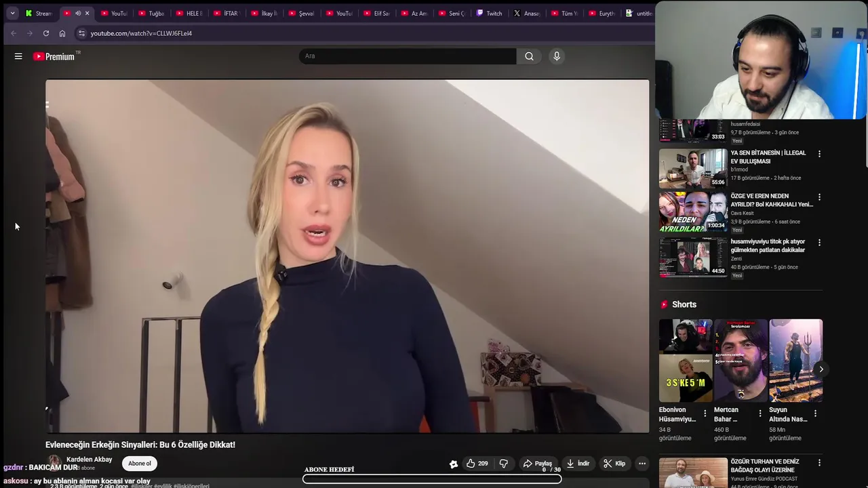Create a clip with Klip button
This screenshot has height=488, width=868.
click(614, 464)
